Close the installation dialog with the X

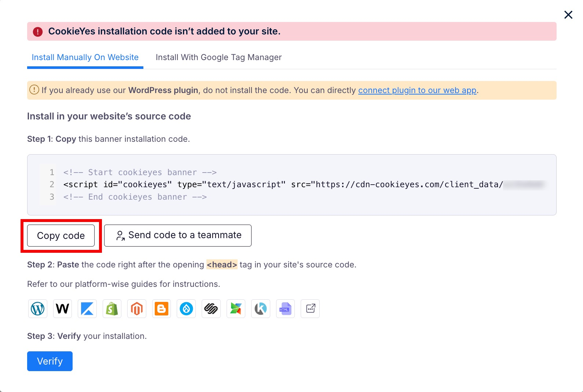tap(568, 15)
